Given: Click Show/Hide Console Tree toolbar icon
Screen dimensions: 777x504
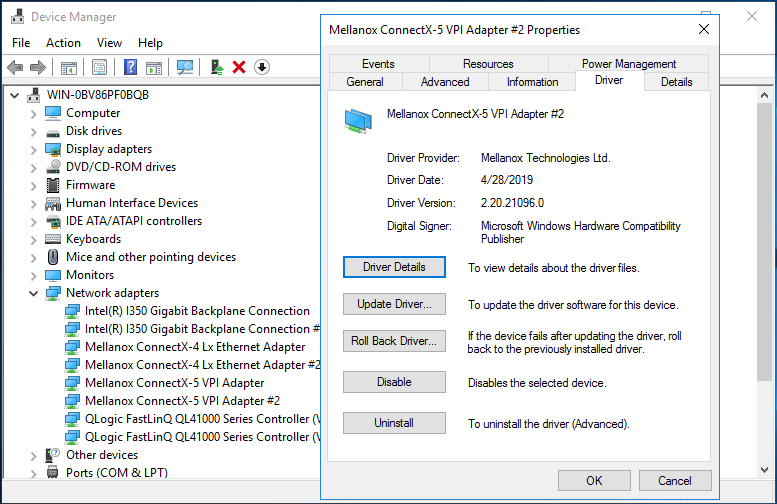Looking at the screenshot, I should click(x=68, y=67).
